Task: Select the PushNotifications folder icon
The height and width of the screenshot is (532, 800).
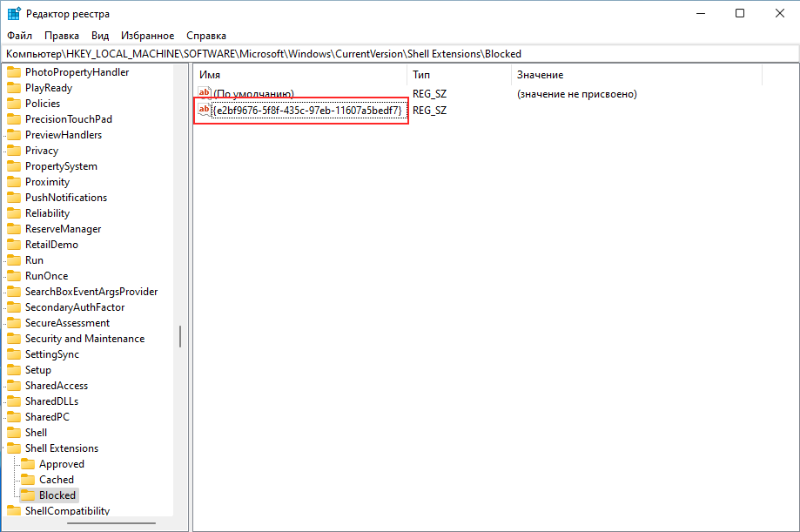Action: (x=14, y=198)
